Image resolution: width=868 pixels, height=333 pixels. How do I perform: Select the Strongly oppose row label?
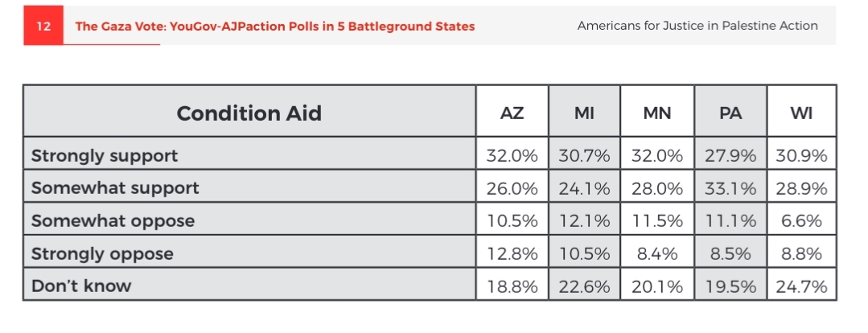pos(102,254)
